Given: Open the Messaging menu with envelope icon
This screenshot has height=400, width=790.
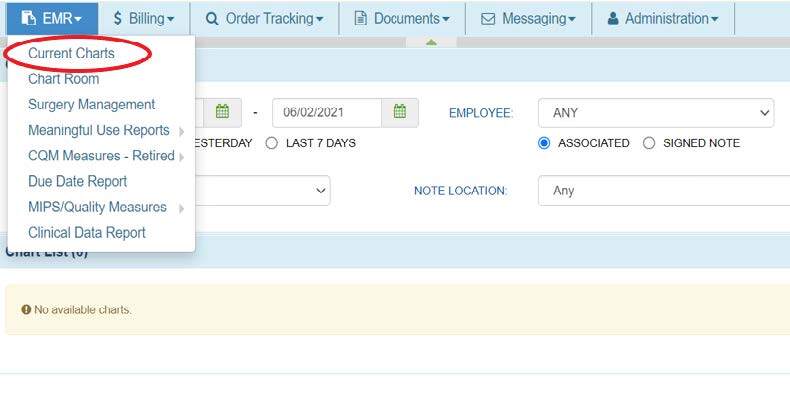Looking at the screenshot, I should pyautogui.click(x=528, y=18).
